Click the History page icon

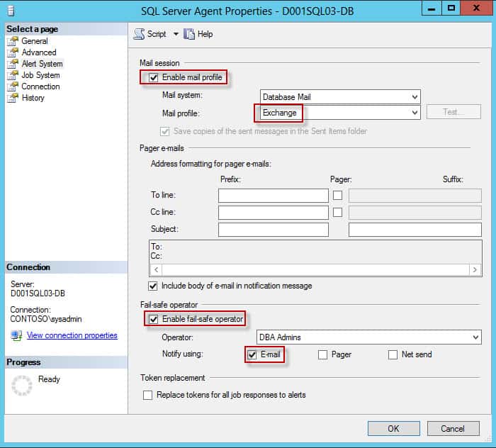pyautogui.click(x=13, y=98)
